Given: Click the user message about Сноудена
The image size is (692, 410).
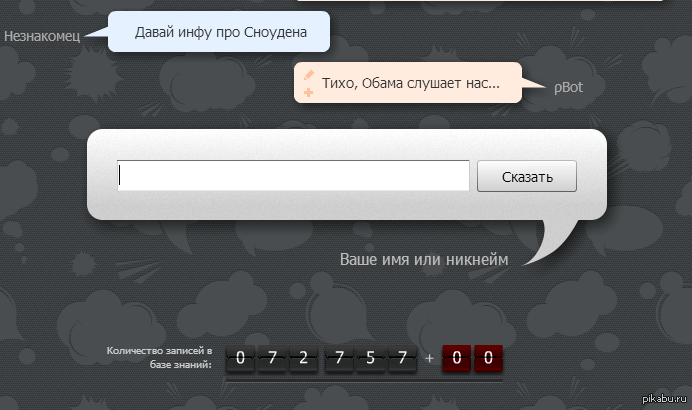Looking at the screenshot, I should pyautogui.click(x=218, y=32).
